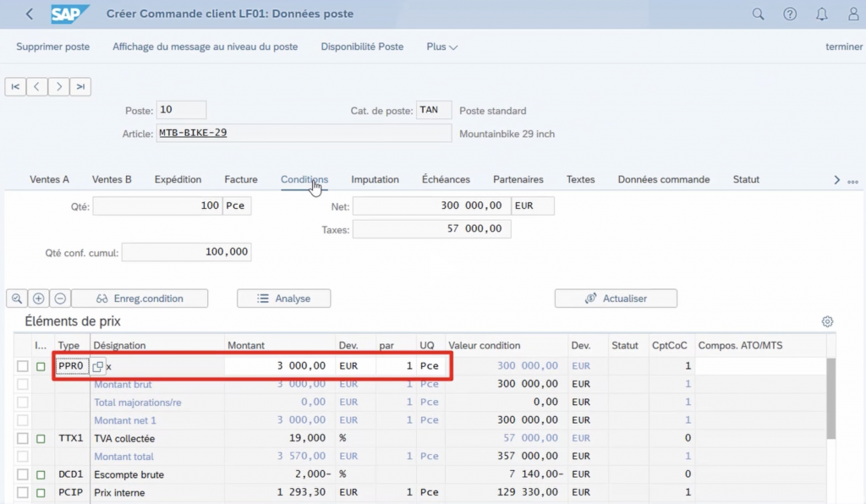Screen dimensions: 866x504
Task: Open the value help for PPR0 type
Action: tap(97, 366)
